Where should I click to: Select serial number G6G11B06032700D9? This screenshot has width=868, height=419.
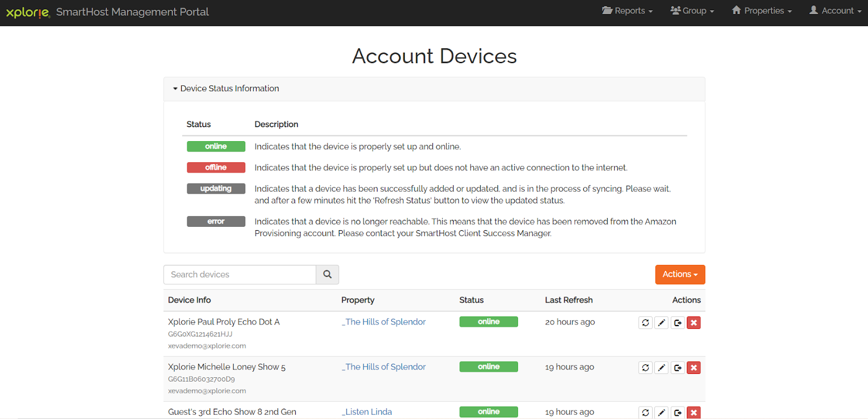pos(202,379)
